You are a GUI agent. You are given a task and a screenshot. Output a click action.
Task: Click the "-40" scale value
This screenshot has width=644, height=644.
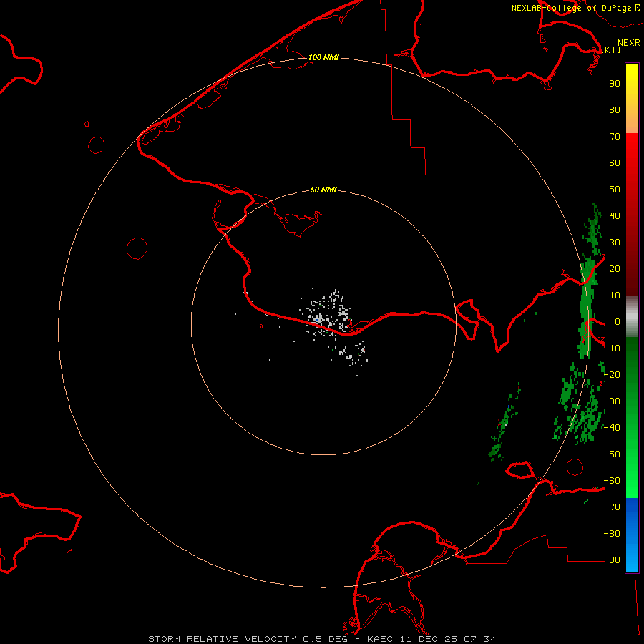tap(612, 428)
